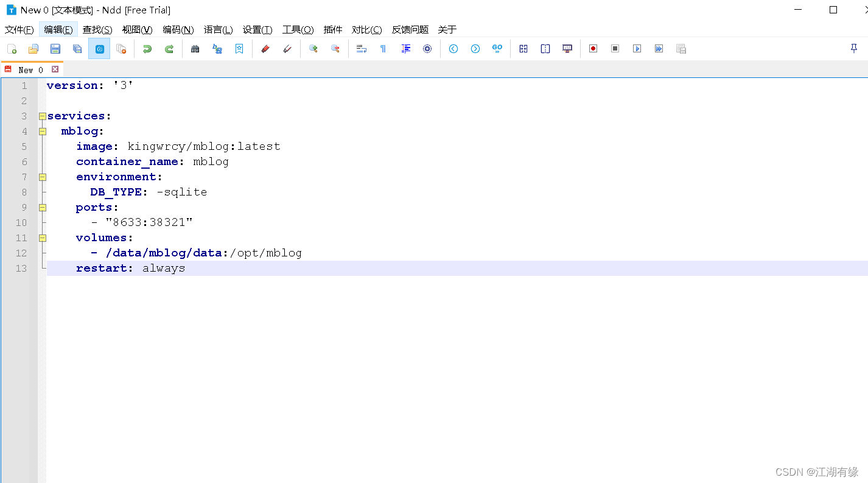Open the 反馈问题 feedback entry
The width and height of the screenshot is (868, 483).
(410, 29)
